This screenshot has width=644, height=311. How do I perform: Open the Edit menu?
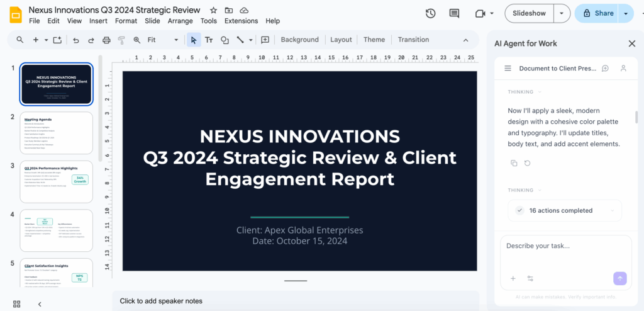click(53, 21)
